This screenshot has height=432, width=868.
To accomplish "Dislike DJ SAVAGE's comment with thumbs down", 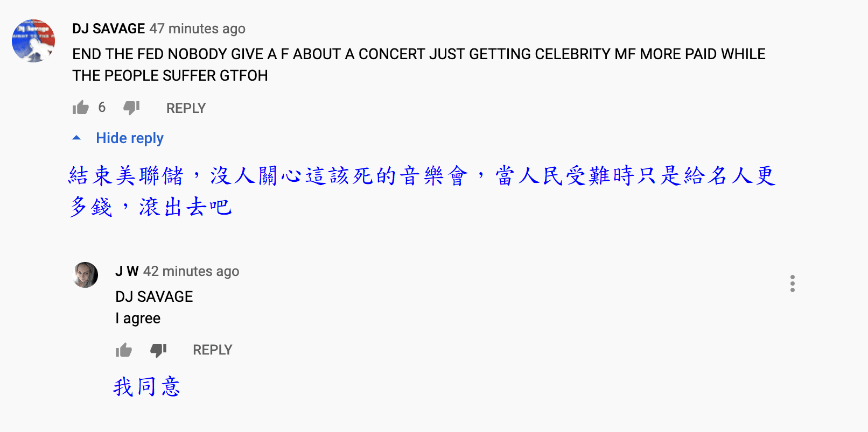I will [x=131, y=108].
